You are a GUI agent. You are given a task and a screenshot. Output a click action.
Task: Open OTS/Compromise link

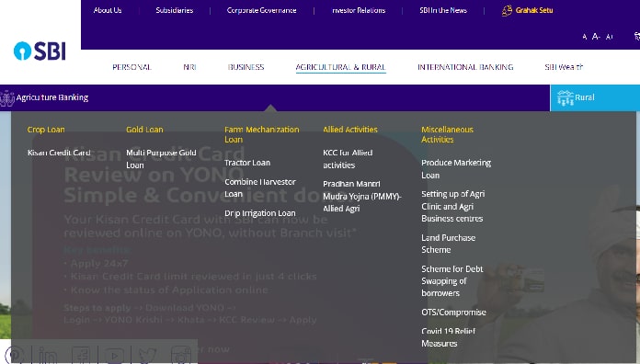click(x=454, y=313)
